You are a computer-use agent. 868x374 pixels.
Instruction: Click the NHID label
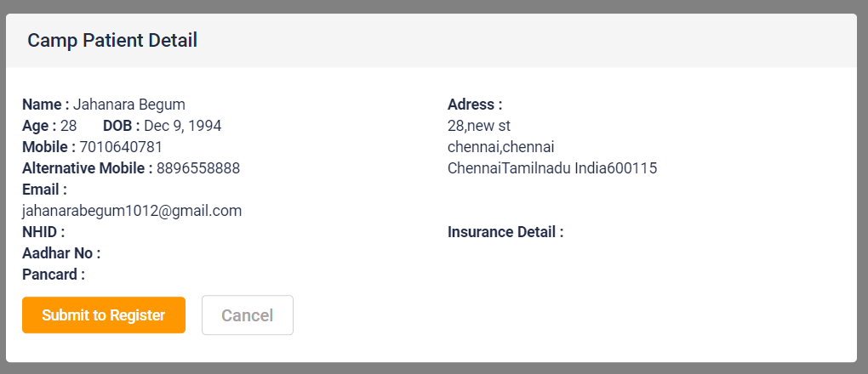pos(43,232)
